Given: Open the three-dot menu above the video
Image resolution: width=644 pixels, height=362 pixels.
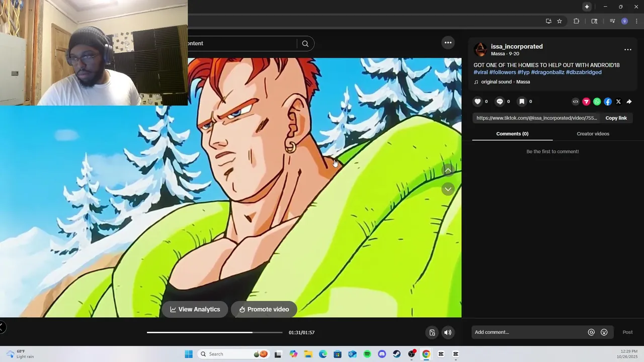Looking at the screenshot, I should pos(448,43).
